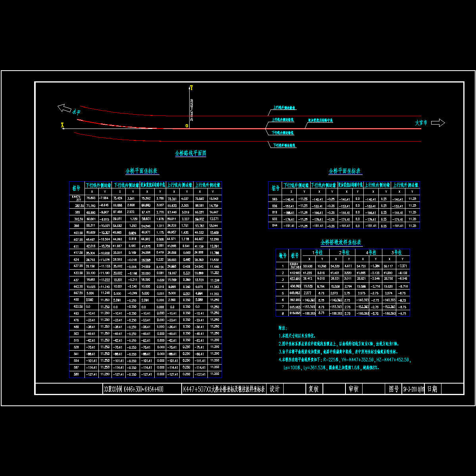Screen dimensions: 476x476
Task: Select pier station cell 618.963
Action: click(x=295, y=313)
